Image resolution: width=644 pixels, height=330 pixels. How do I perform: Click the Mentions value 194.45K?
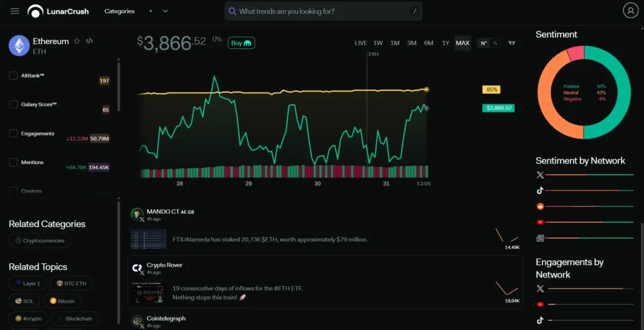(99, 167)
